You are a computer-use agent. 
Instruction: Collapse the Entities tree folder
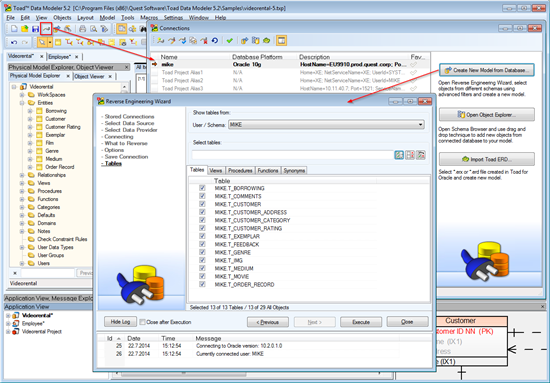(22, 103)
